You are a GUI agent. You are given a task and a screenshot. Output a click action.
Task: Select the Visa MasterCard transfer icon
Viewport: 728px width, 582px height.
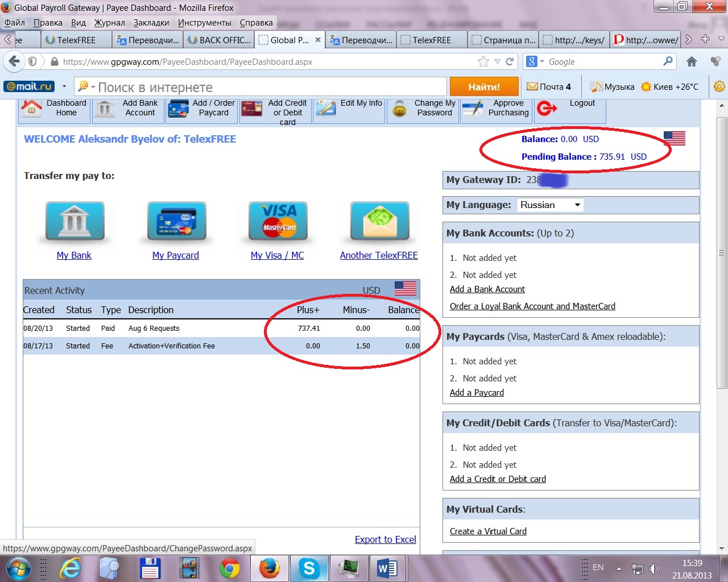point(278,222)
